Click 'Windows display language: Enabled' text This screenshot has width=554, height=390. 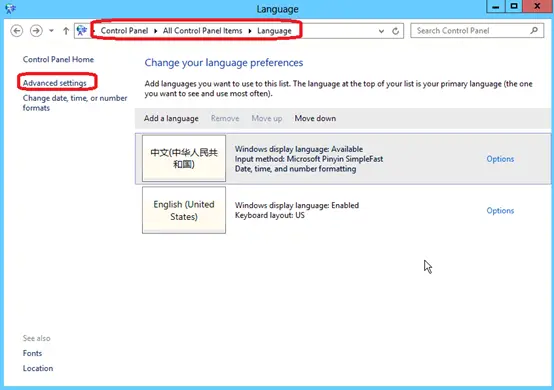tap(297, 205)
